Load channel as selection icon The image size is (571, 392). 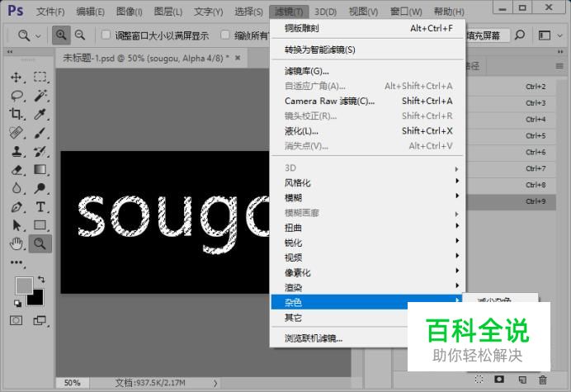[x=479, y=380]
